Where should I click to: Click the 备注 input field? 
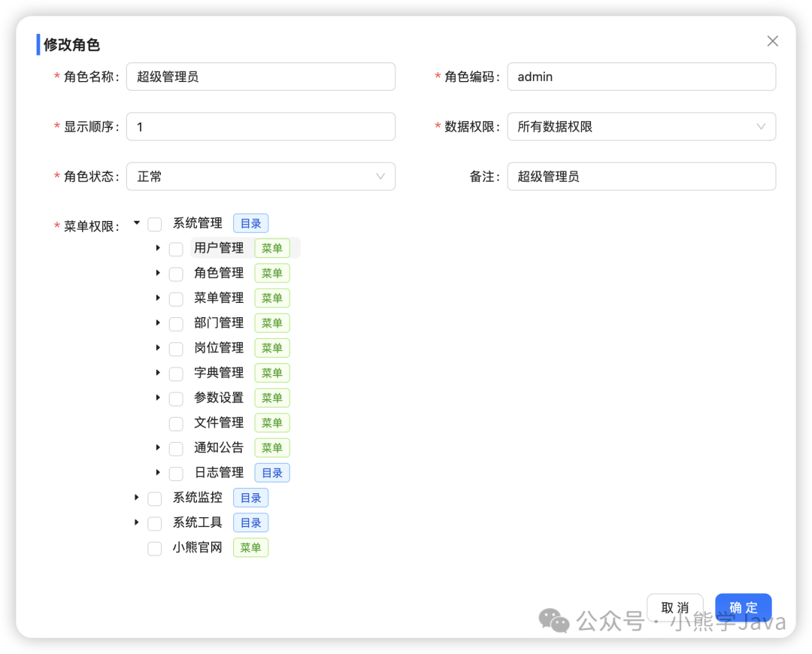pyautogui.click(x=641, y=177)
